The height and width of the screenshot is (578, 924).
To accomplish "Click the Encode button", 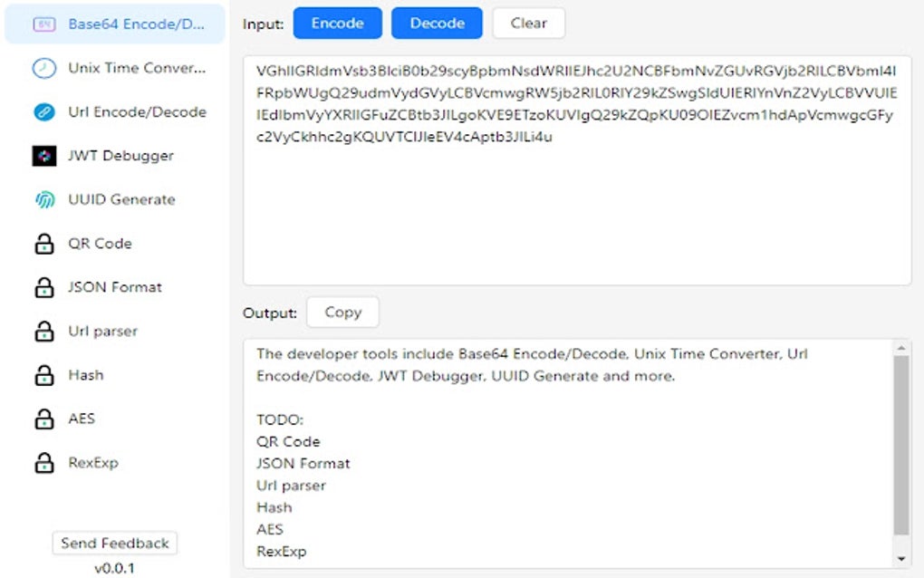I will (337, 23).
